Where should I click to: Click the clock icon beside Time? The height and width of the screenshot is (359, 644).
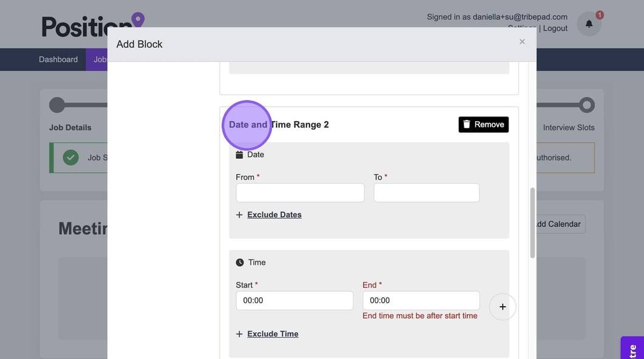point(240,263)
